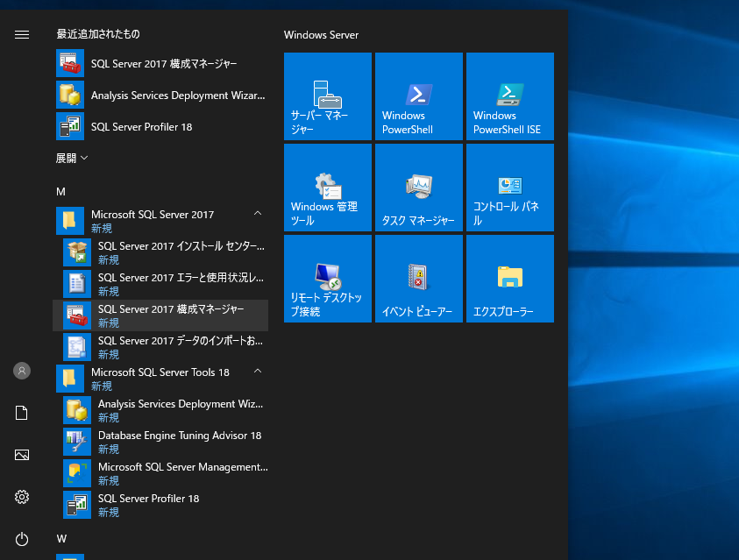Jump to letter W section header
This screenshot has width=739, height=560.
tap(61, 539)
